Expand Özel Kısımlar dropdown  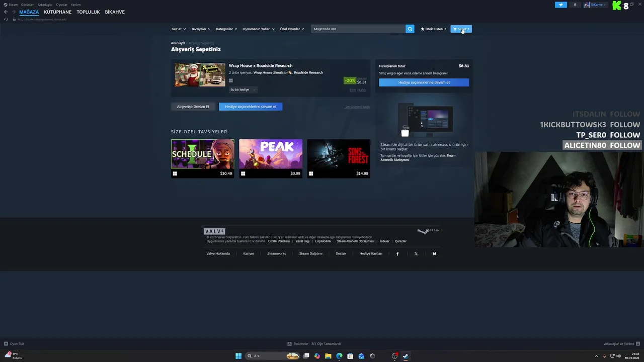point(292,29)
